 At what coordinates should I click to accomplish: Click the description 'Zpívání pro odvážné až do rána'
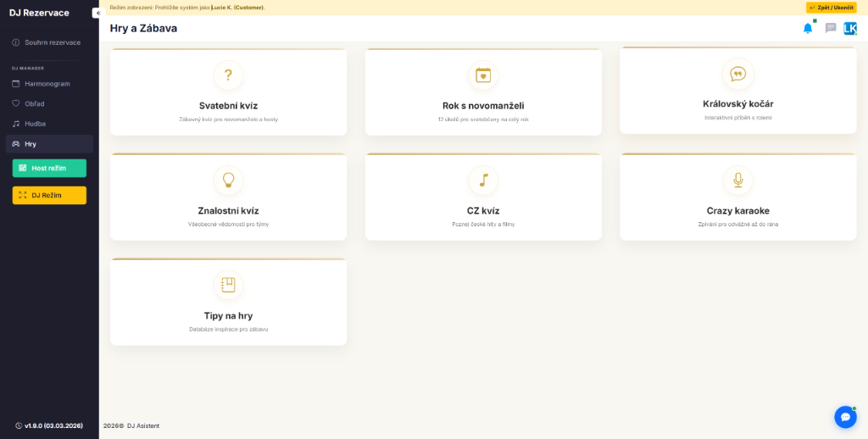[738, 225]
